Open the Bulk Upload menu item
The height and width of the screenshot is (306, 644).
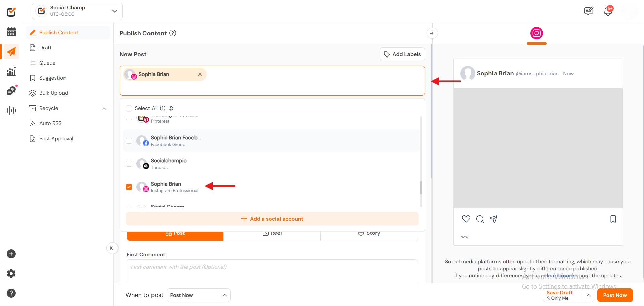53,93
